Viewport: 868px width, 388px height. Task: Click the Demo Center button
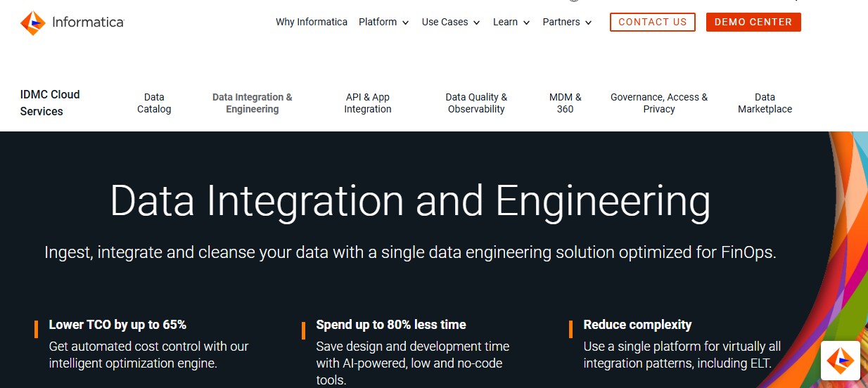click(753, 22)
